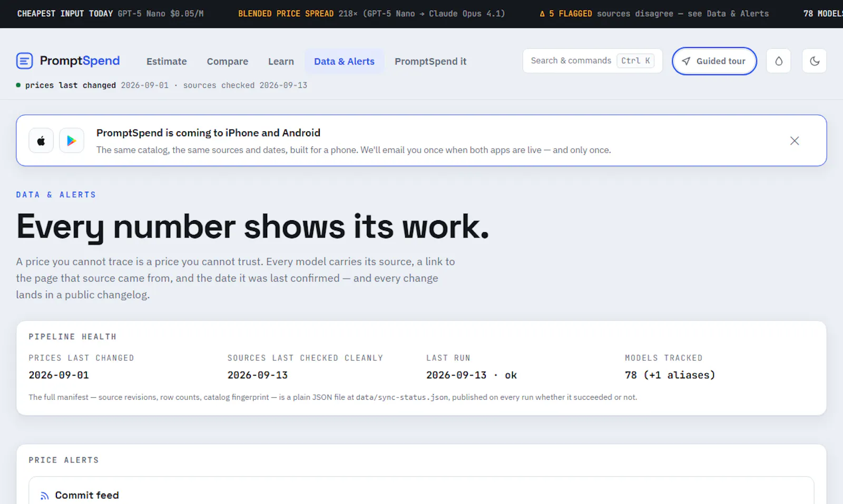Open the Estimate tab
843x504 pixels.
(x=166, y=62)
